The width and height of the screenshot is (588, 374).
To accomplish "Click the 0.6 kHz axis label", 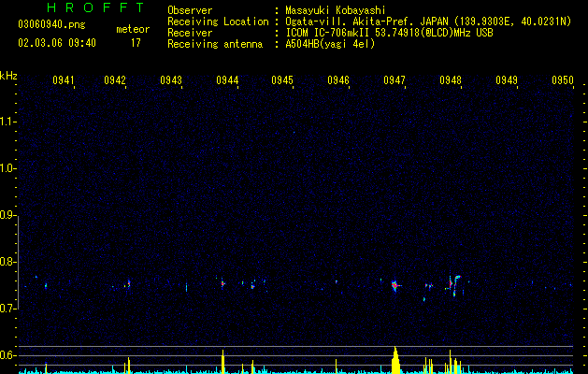I will coord(8,355).
